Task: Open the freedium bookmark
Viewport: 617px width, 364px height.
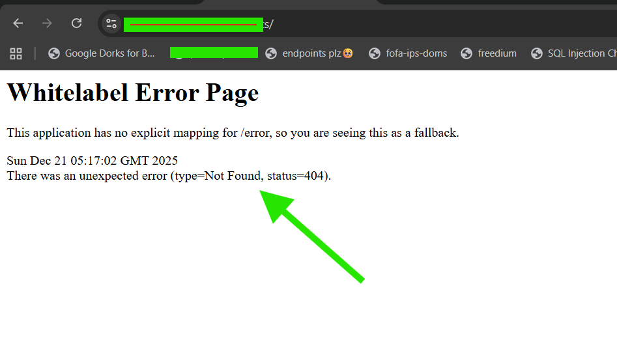Action: (x=489, y=53)
